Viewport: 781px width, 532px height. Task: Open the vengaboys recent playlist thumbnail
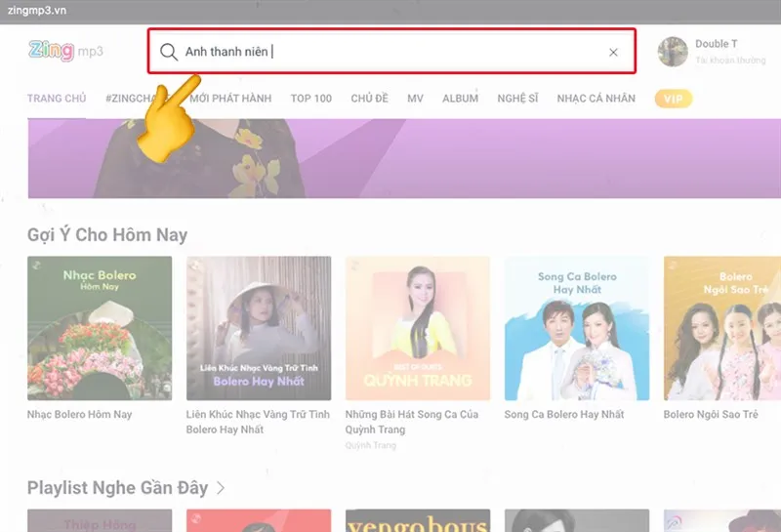coord(418,520)
